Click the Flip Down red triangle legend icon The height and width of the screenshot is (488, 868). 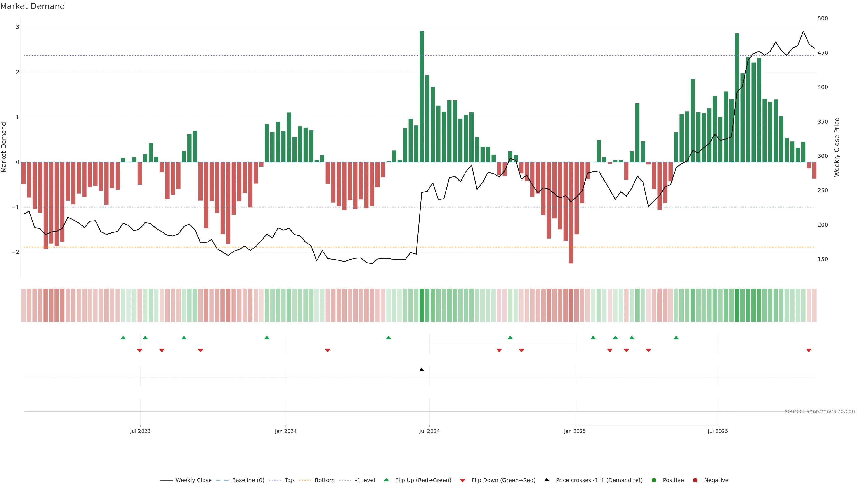click(463, 480)
